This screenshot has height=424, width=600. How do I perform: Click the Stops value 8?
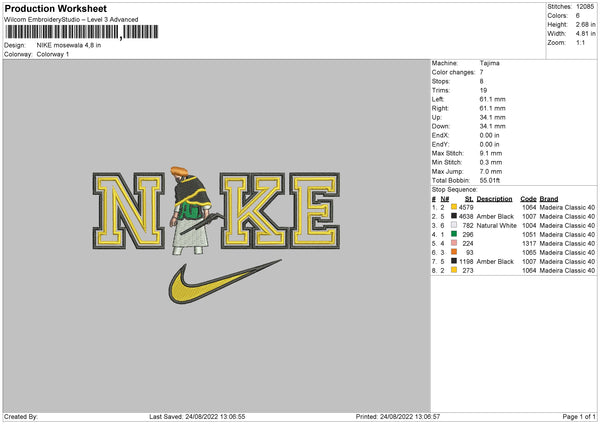[x=481, y=81]
